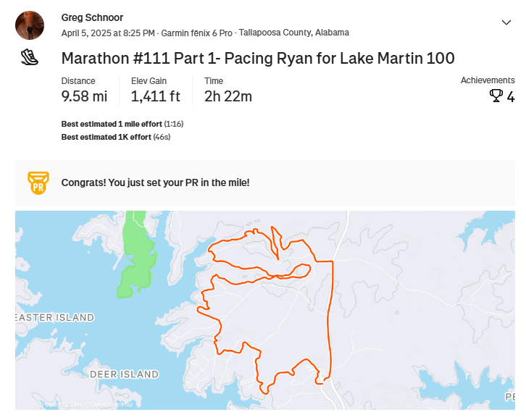Viewport: 526px width, 420px height.
Task: Open Best estimated 1 mile effort
Action: point(112,124)
